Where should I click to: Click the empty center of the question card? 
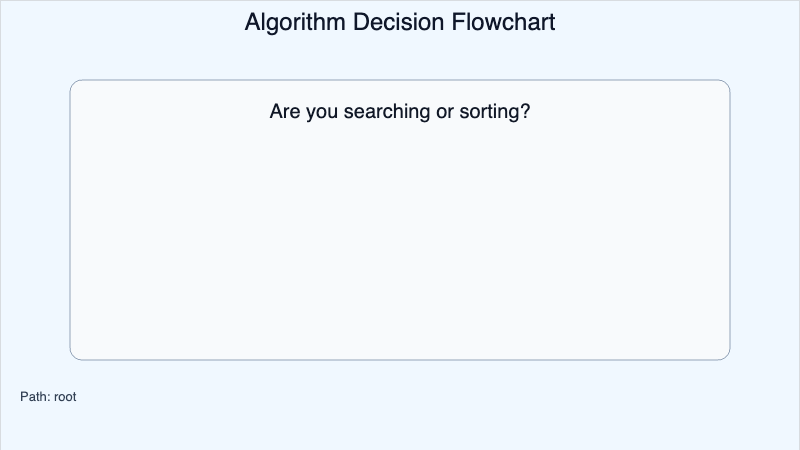[400, 230]
